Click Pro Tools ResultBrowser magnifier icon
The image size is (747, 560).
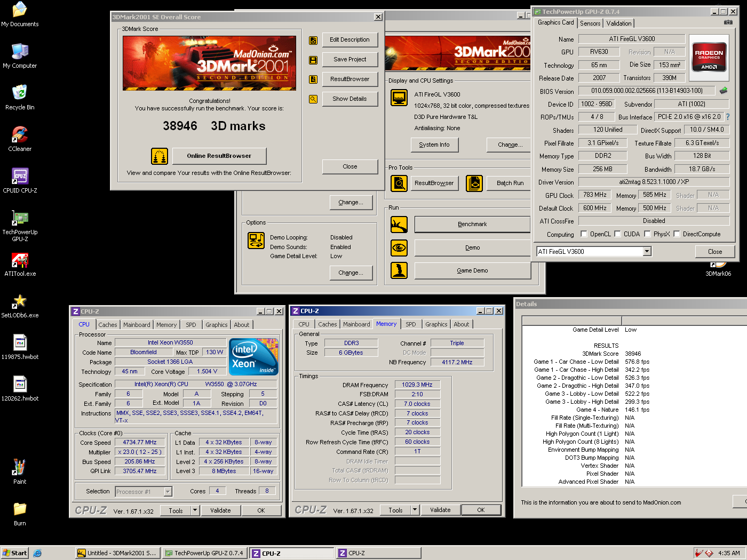click(399, 183)
